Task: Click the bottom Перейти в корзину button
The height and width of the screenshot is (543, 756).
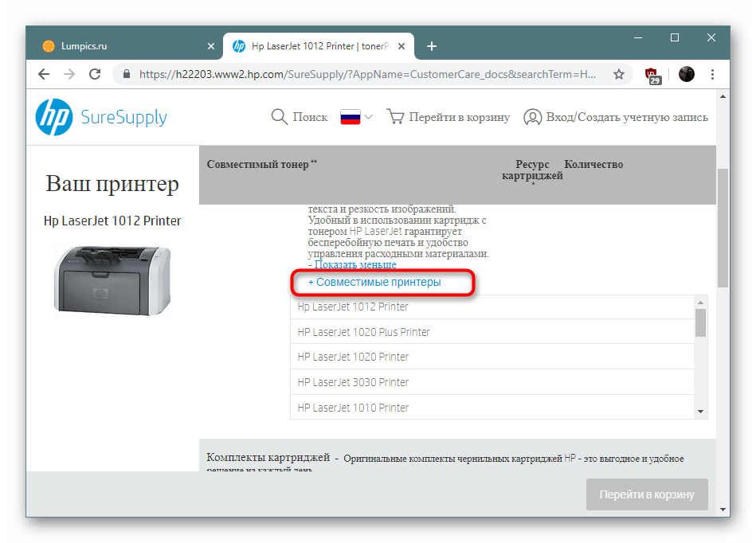Action: tap(647, 494)
